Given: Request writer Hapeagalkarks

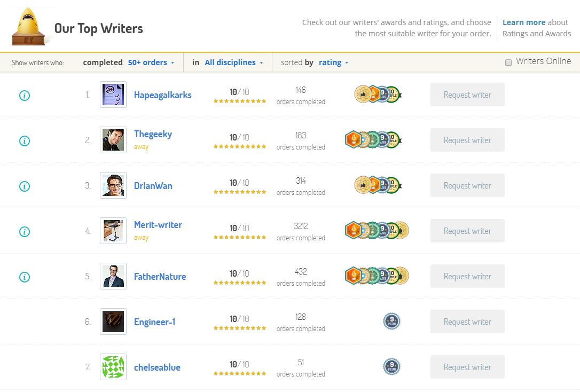Looking at the screenshot, I should 467,95.
